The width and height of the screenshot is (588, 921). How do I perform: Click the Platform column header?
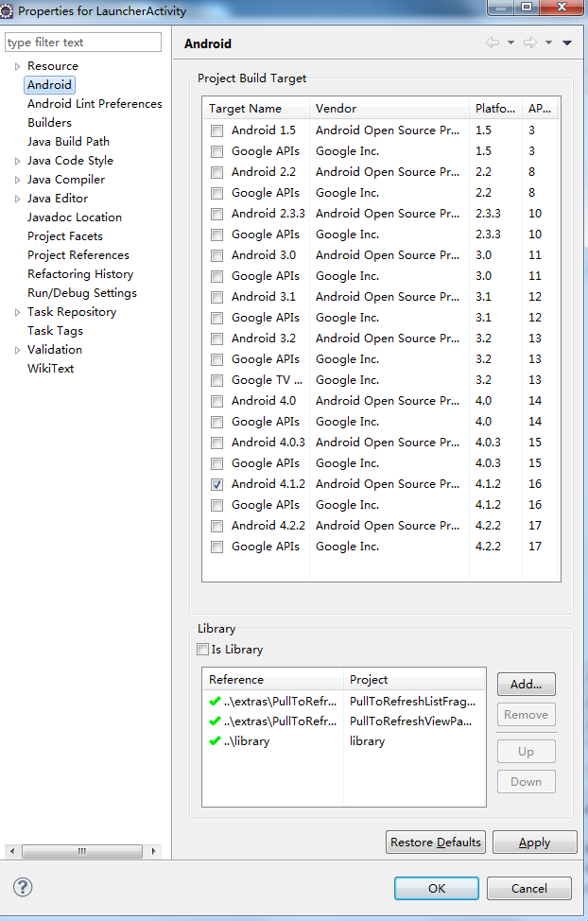(x=495, y=108)
